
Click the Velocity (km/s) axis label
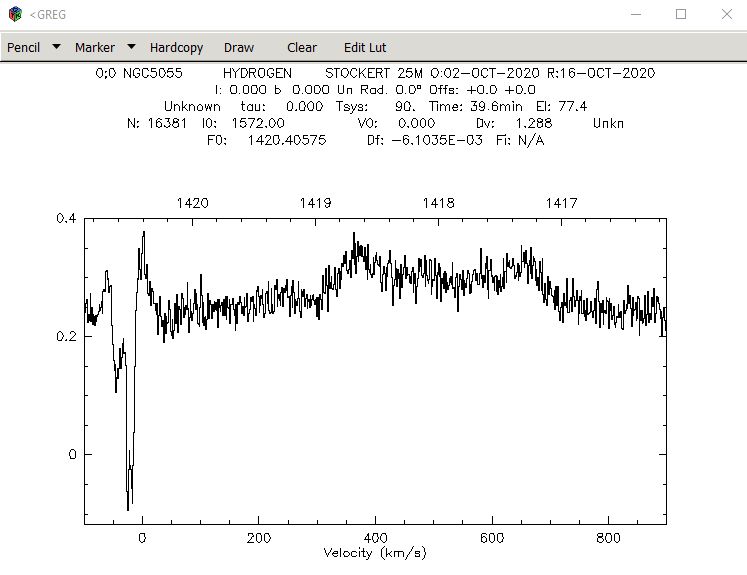tap(374, 553)
